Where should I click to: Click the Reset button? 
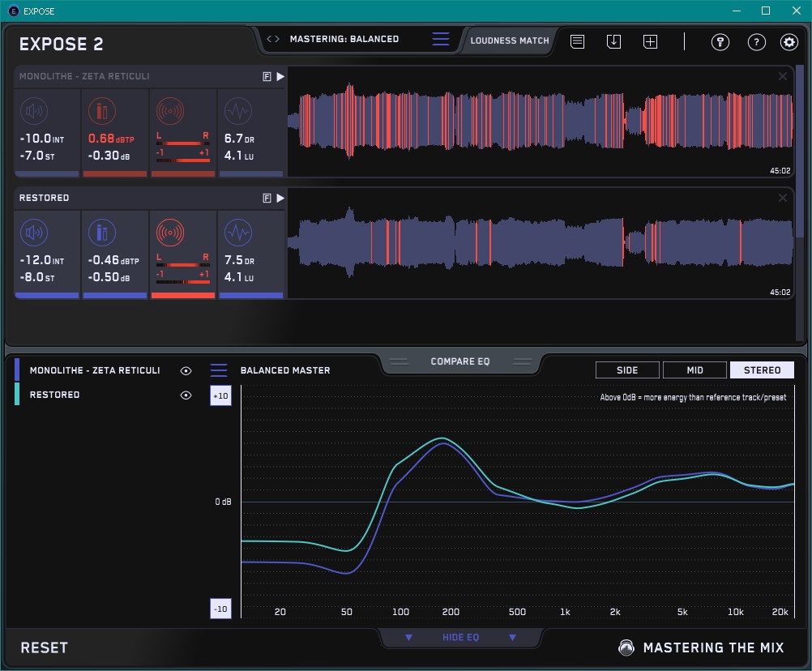[x=44, y=647]
